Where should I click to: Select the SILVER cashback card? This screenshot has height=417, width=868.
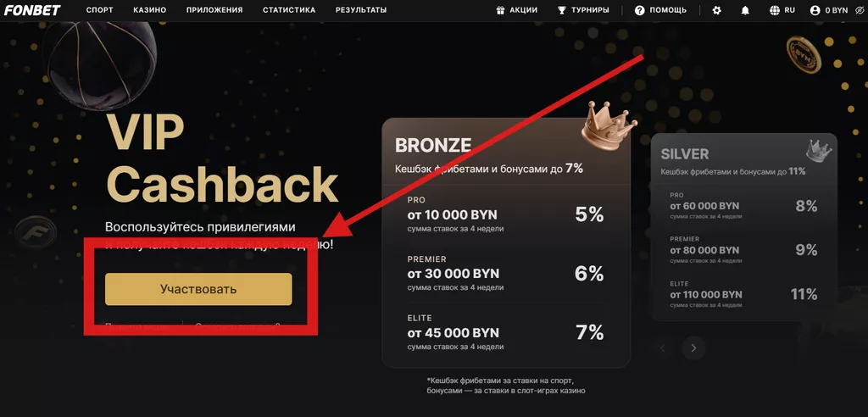(743, 226)
